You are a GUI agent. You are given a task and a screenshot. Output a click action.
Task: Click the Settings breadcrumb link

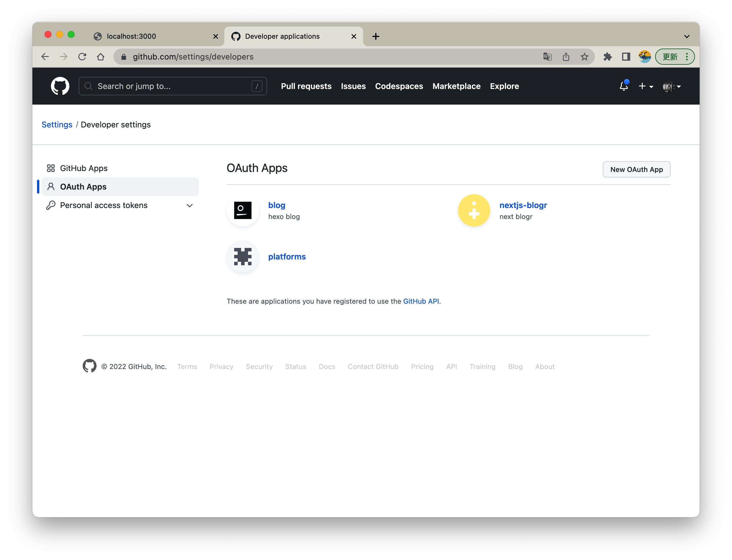pyautogui.click(x=57, y=124)
